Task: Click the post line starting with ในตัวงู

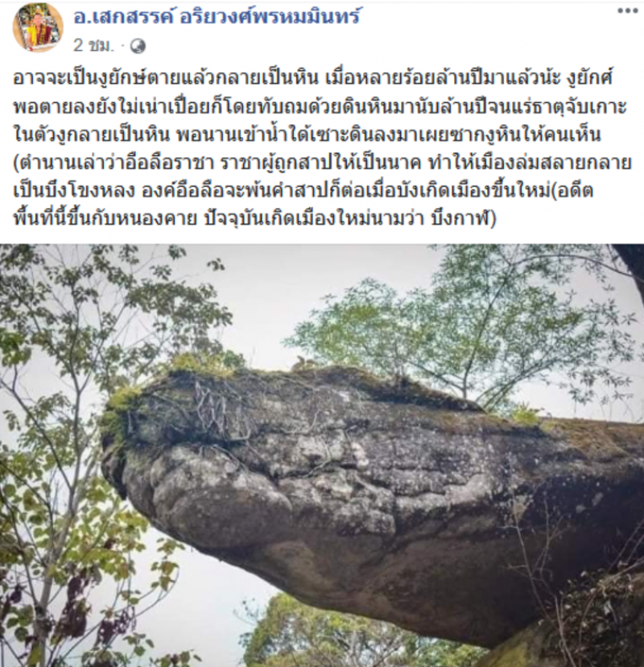Action: pos(308,135)
